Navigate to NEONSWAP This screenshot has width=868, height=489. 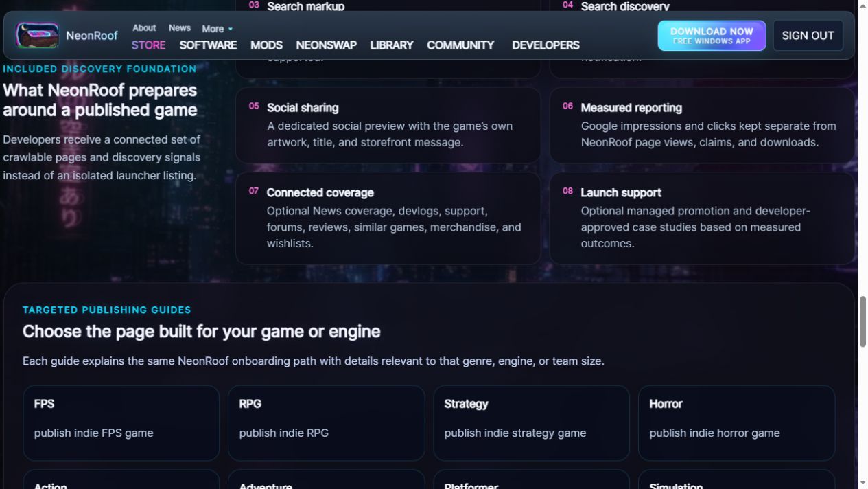326,45
